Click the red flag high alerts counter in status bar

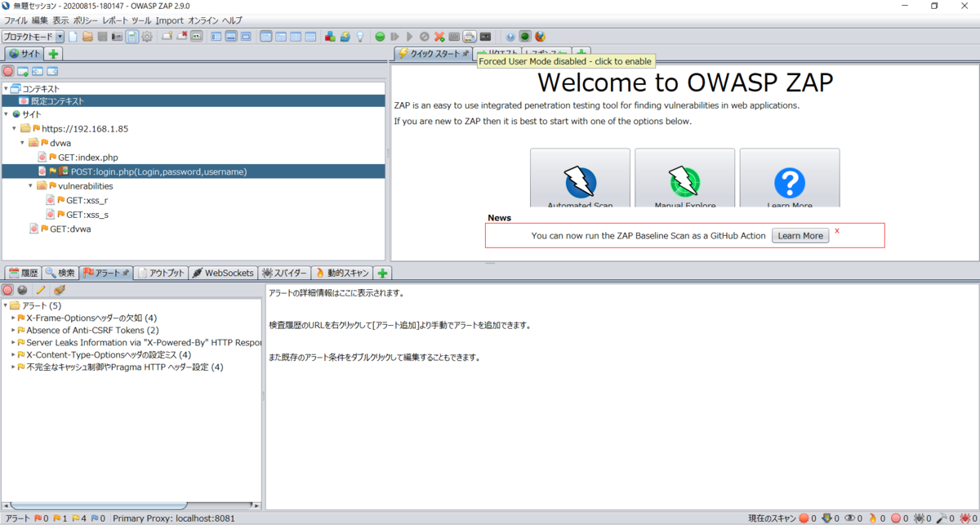[x=42, y=518]
